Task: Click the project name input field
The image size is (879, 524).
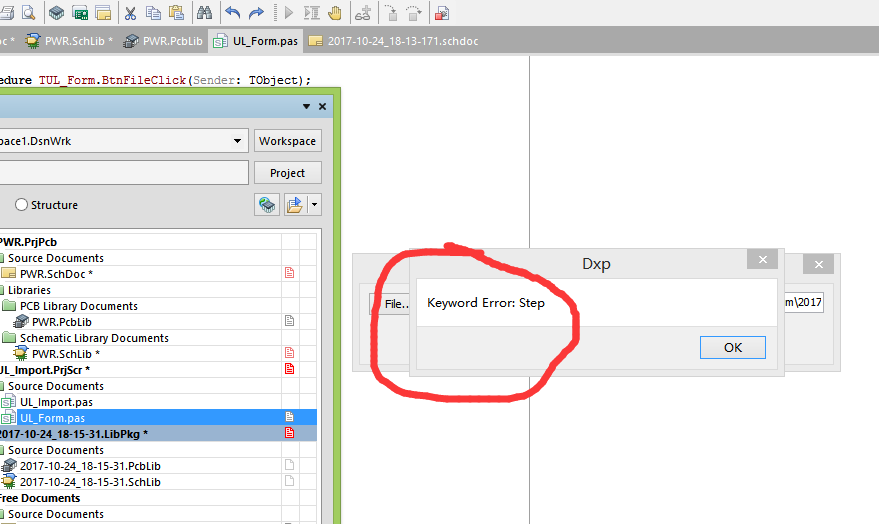Action: tap(124, 173)
